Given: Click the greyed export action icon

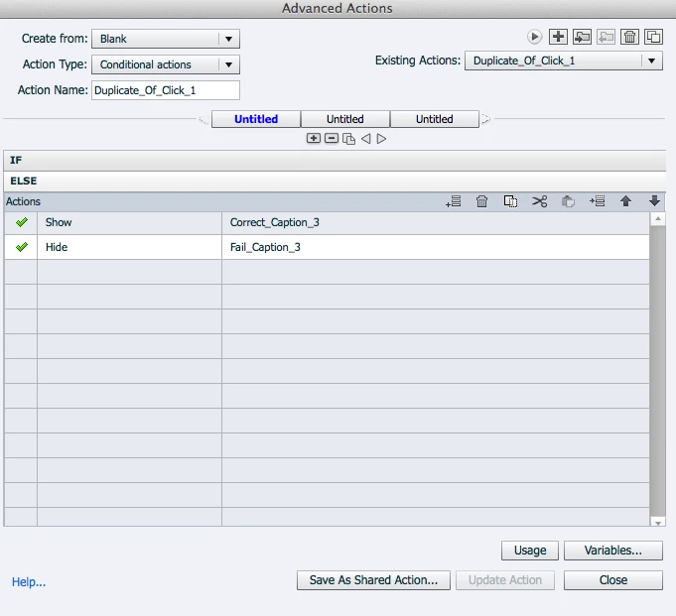Looking at the screenshot, I should pyautogui.click(x=606, y=37).
